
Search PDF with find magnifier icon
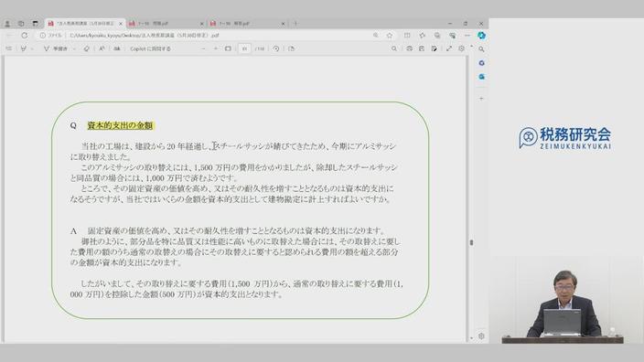coord(394,48)
